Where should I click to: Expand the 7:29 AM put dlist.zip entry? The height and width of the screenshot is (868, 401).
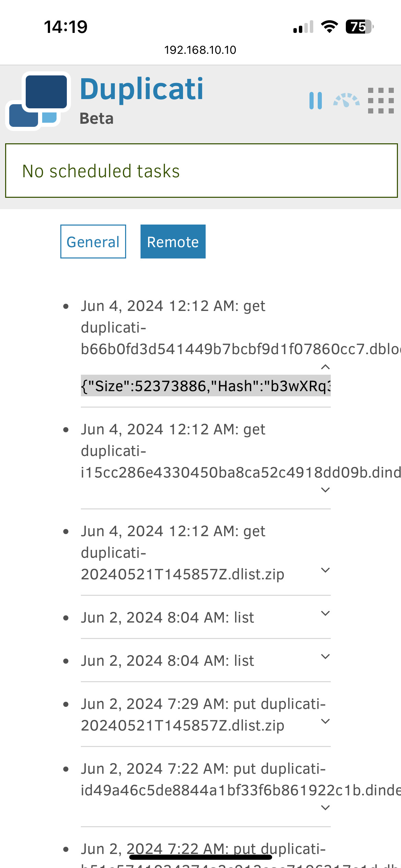point(325,721)
